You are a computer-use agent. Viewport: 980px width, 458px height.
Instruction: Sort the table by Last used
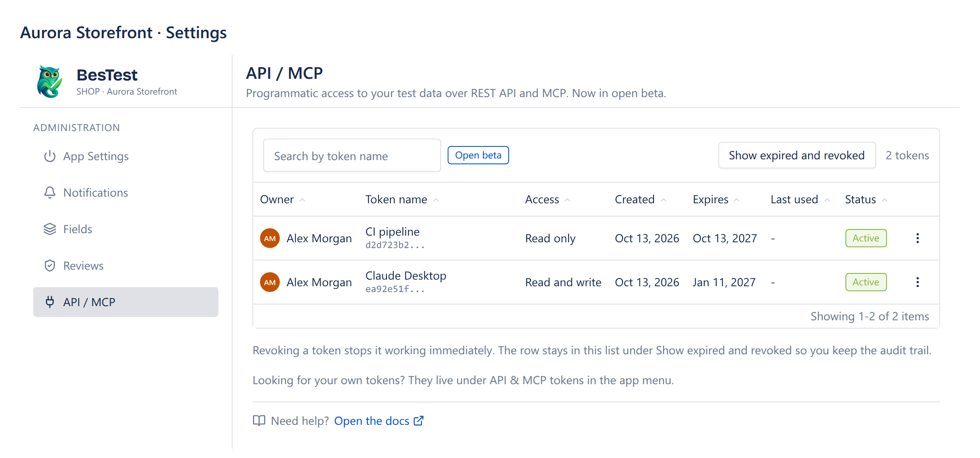pos(801,200)
